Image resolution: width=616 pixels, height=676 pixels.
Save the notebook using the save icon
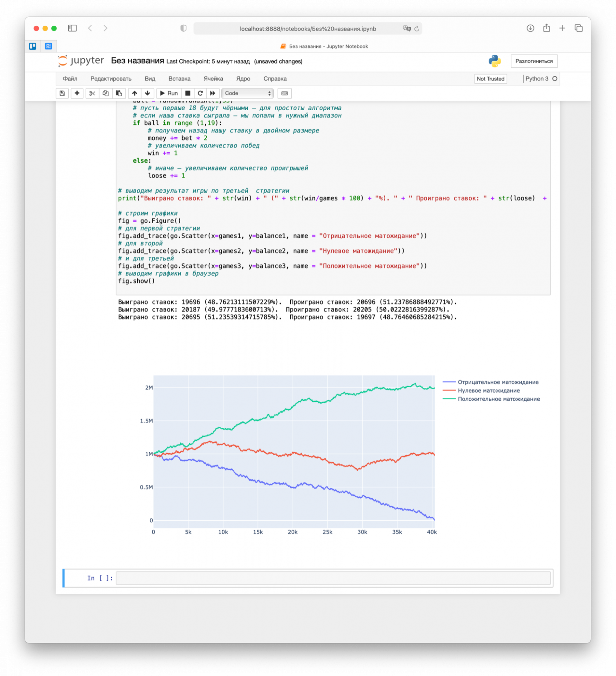[62, 93]
